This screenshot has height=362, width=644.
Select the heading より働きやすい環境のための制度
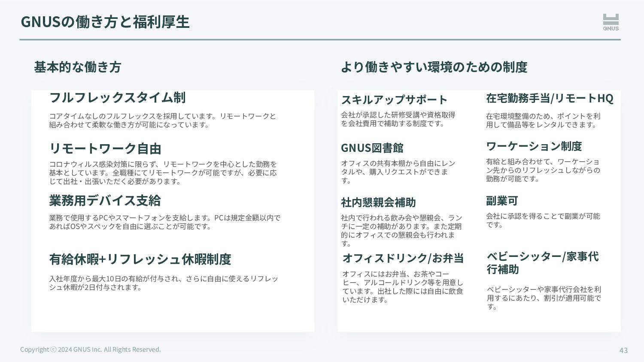(434, 67)
